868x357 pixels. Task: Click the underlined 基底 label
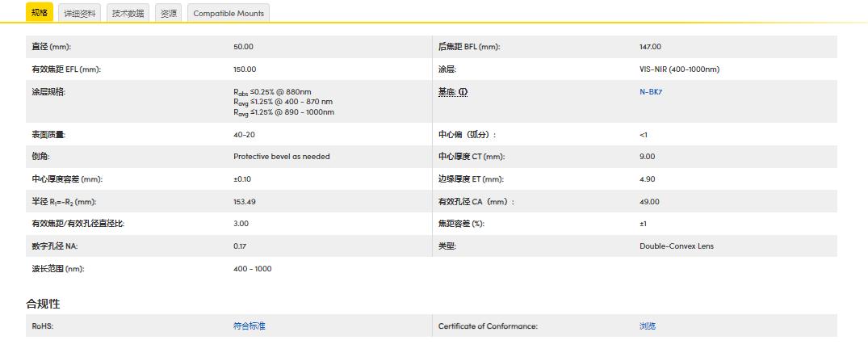tap(447, 92)
